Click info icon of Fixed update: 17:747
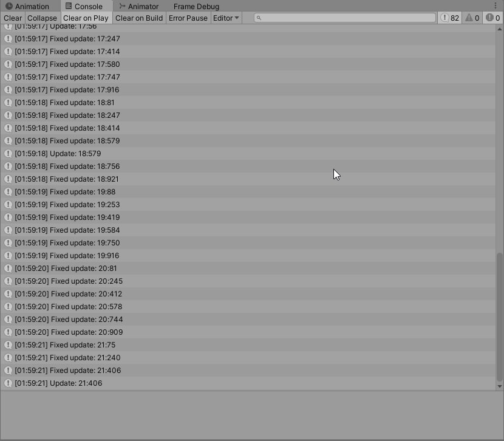The image size is (504, 441). pos(8,77)
